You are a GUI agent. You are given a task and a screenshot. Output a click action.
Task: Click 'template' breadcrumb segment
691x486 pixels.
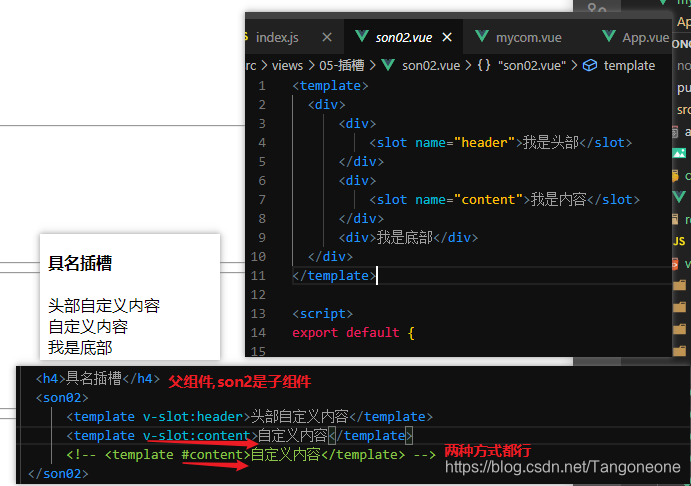pos(629,66)
